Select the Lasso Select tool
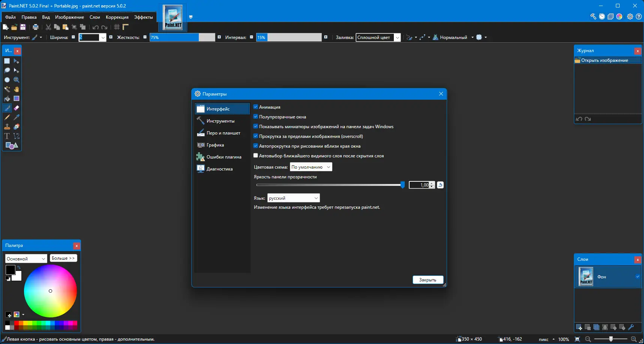The image size is (644, 344). (7, 70)
